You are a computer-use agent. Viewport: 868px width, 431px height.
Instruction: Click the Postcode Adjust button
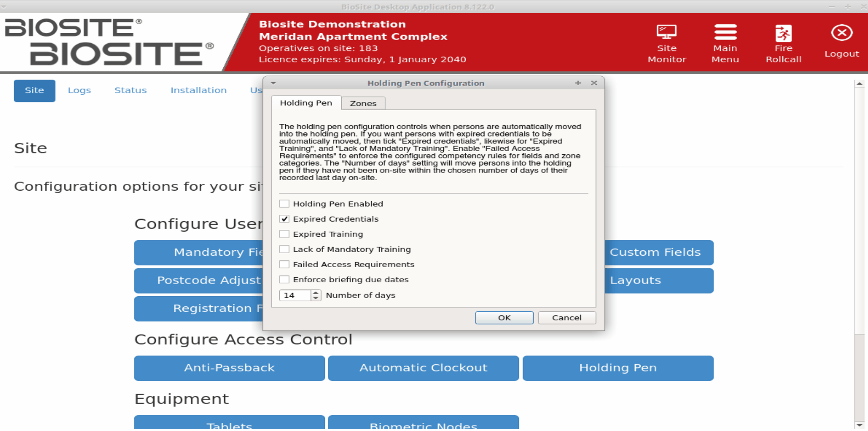pyautogui.click(x=199, y=280)
